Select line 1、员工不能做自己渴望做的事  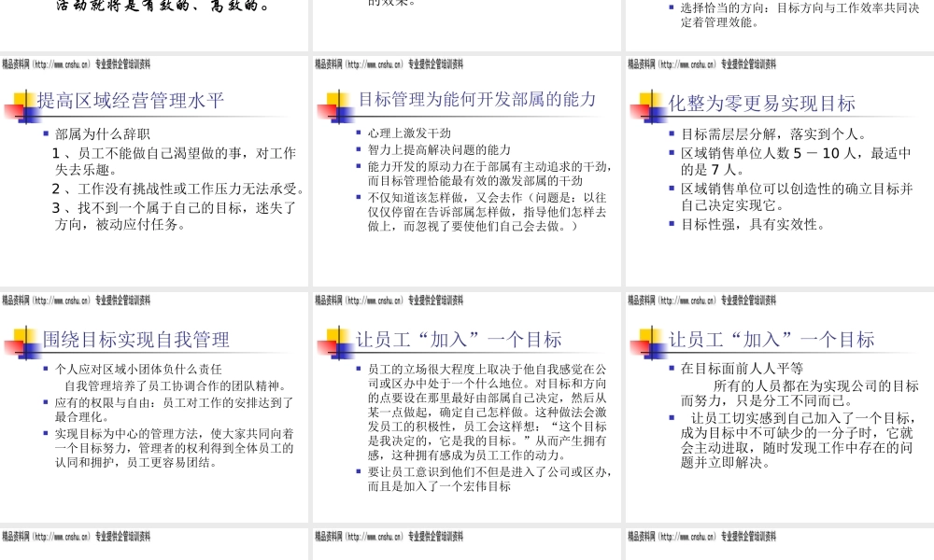(x=176, y=161)
